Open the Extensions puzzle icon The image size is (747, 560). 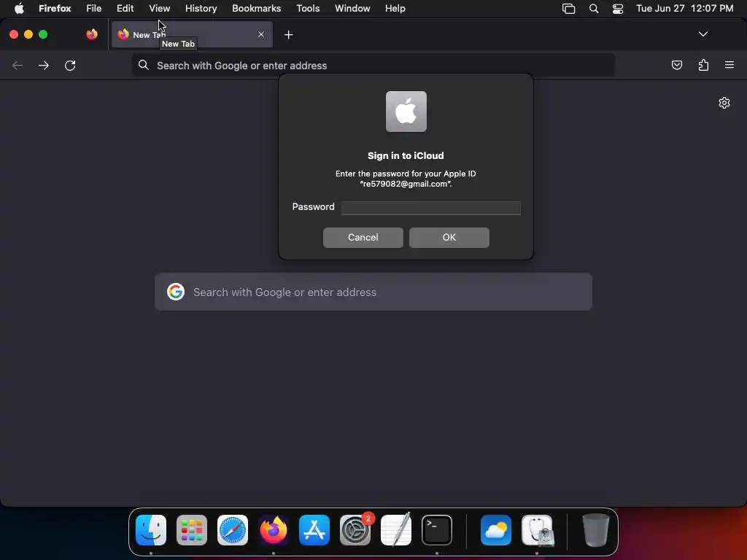[703, 65]
